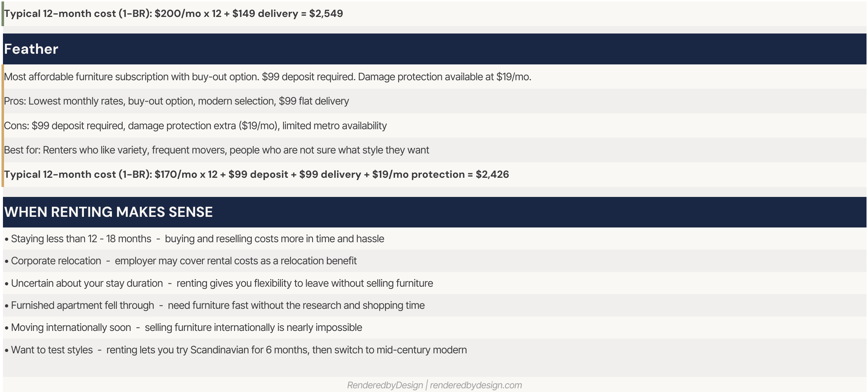The height and width of the screenshot is (392, 868).
Task: Click the orange accent bar beside Feather section
Action: (x=3, y=126)
